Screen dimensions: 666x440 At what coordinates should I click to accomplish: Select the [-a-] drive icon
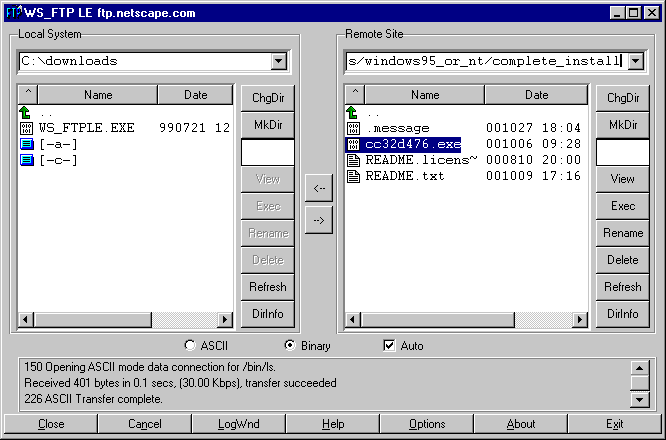[27, 144]
